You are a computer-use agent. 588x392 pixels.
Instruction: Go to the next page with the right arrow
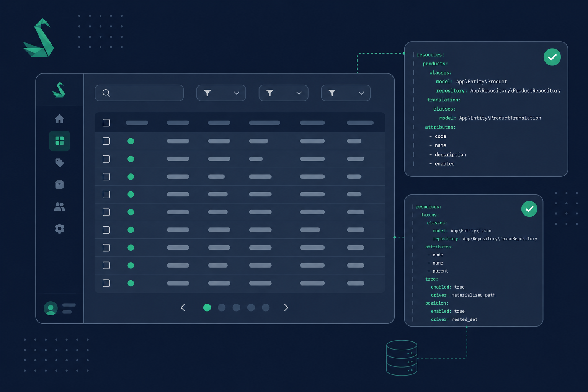click(x=286, y=307)
